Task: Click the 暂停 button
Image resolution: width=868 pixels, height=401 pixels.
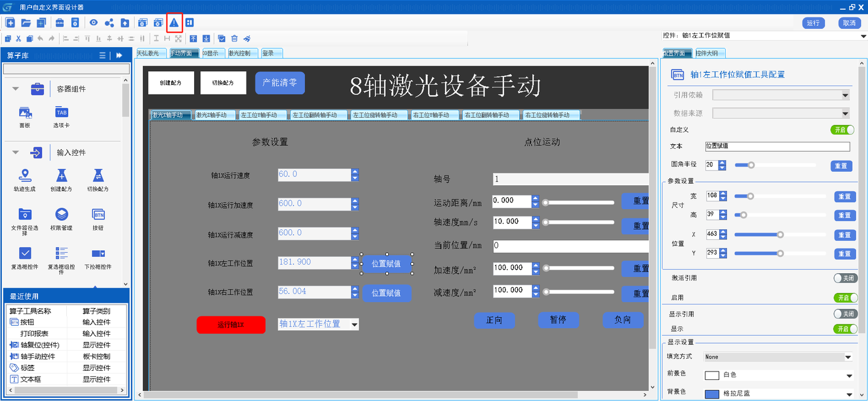Action: click(x=558, y=320)
